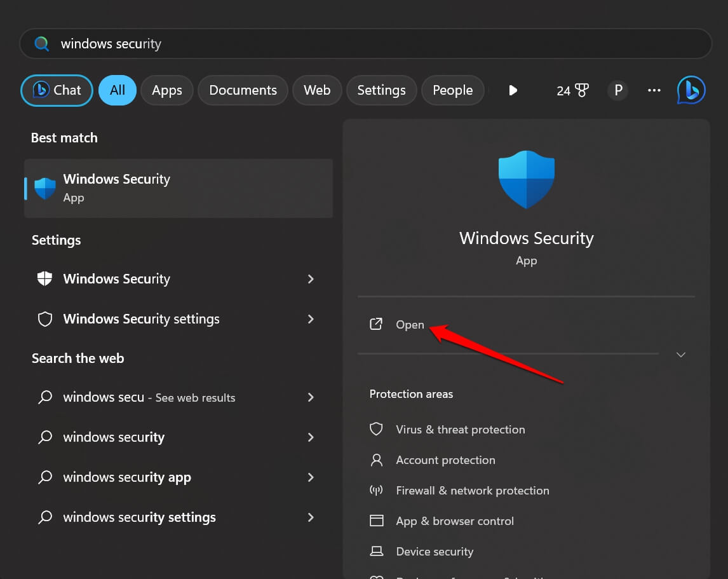Click Open to launch Windows Security
Image resolution: width=728 pixels, height=579 pixels.
pyautogui.click(x=409, y=325)
